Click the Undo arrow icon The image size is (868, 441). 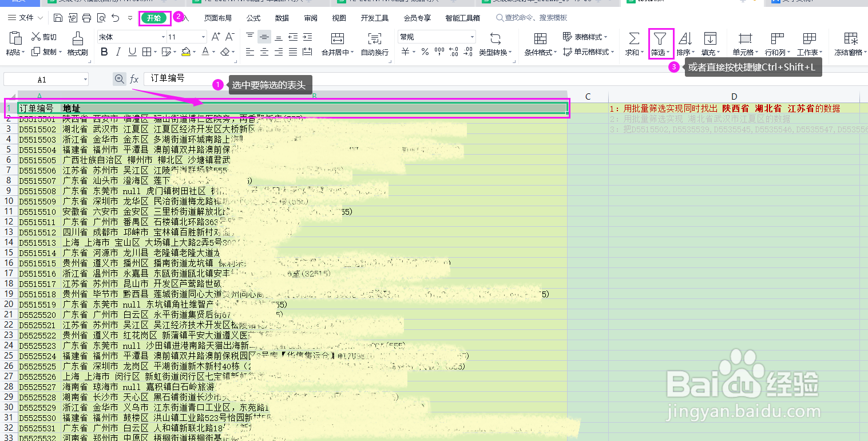click(116, 18)
